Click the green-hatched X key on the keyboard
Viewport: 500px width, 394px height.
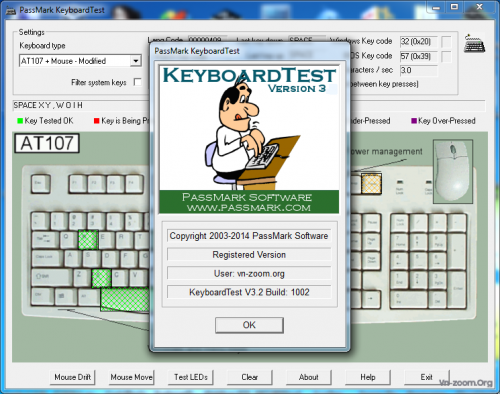102,278
